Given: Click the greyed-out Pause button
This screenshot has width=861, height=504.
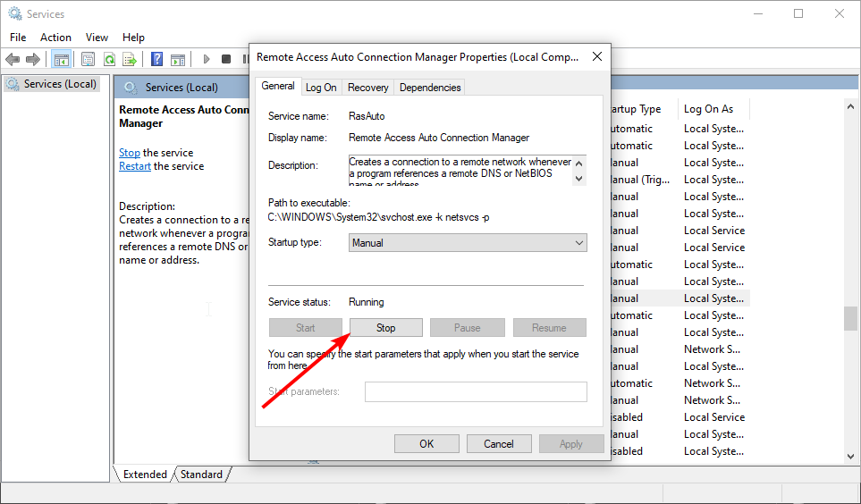Looking at the screenshot, I should [x=468, y=328].
